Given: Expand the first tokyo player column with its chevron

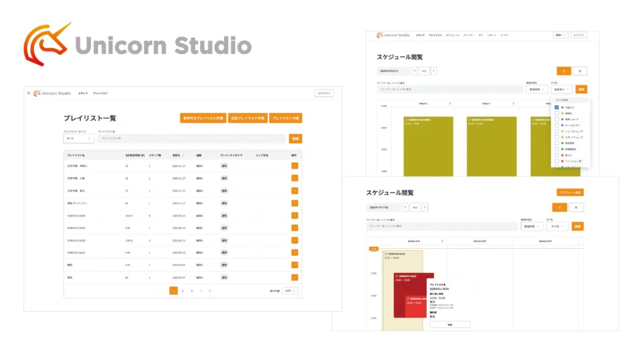Looking at the screenshot, I should tap(450, 104).
